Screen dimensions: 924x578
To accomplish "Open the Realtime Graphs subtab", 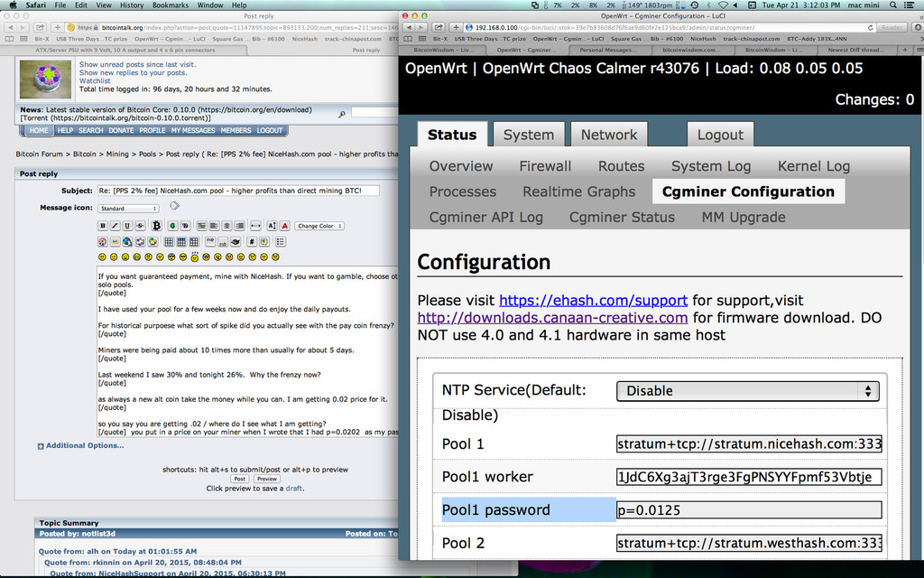I will [578, 191].
